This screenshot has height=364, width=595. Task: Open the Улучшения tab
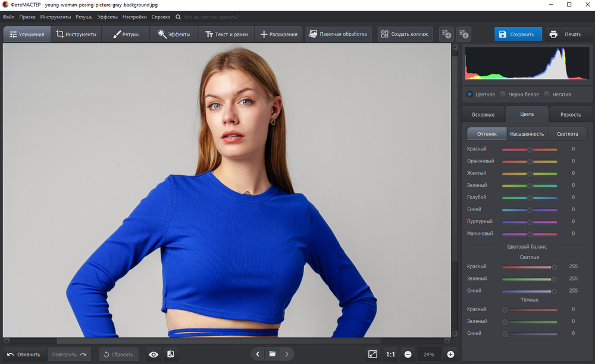[x=27, y=34]
